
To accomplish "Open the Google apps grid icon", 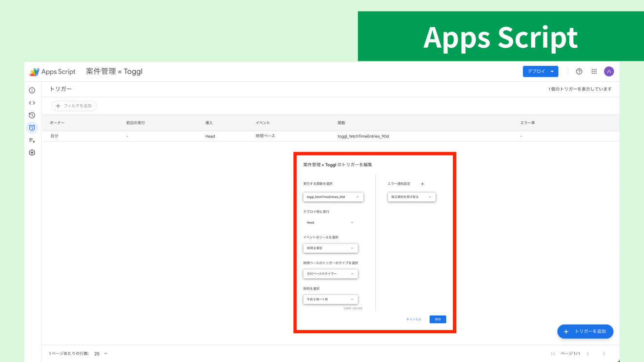I will (x=594, y=72).
